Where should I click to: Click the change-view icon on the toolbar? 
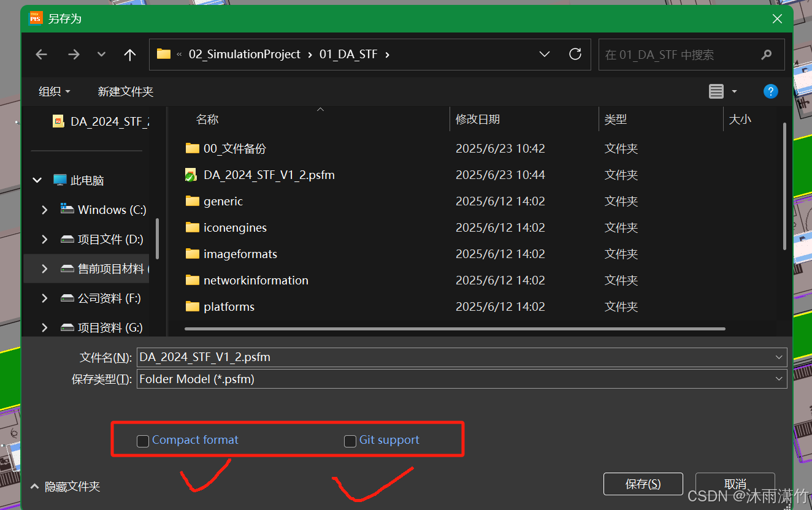point(716,91)
